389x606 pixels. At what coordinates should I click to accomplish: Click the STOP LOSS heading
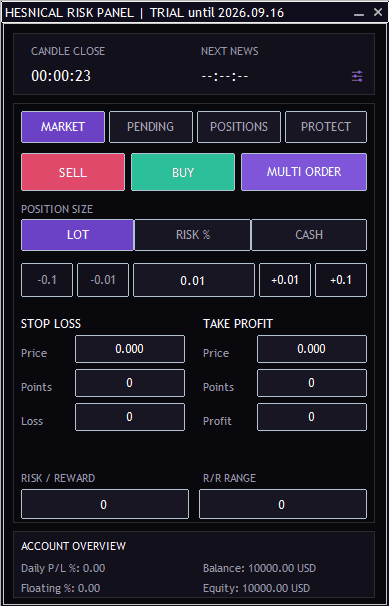[51, 323]
